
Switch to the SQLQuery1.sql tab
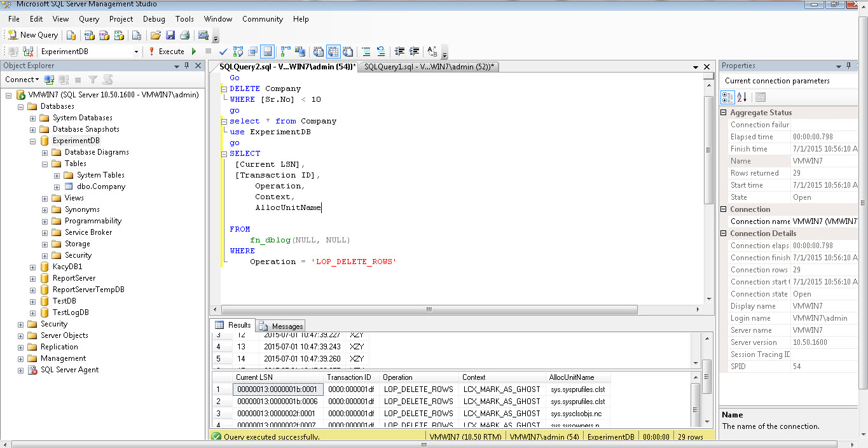click(429, 67)
